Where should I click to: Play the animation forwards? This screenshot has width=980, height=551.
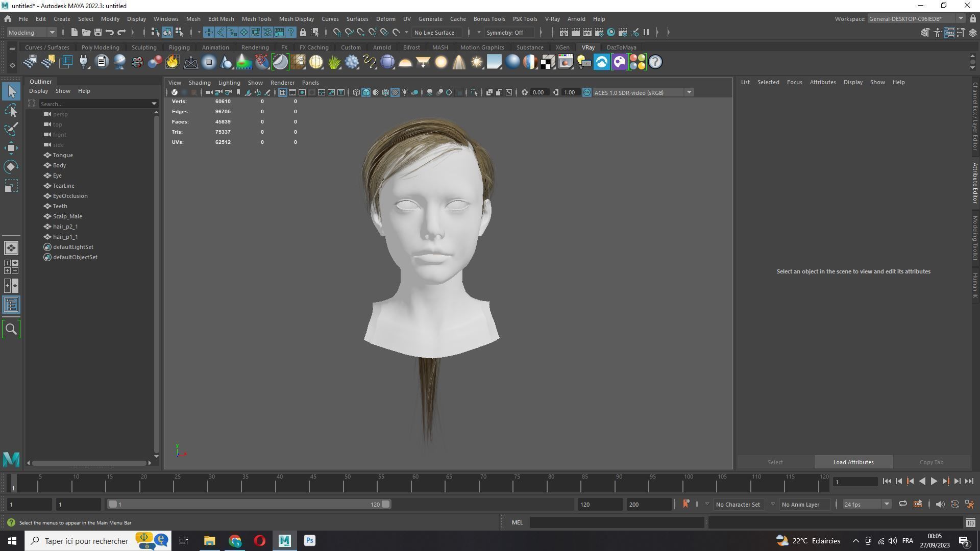[x=934, y=481]
